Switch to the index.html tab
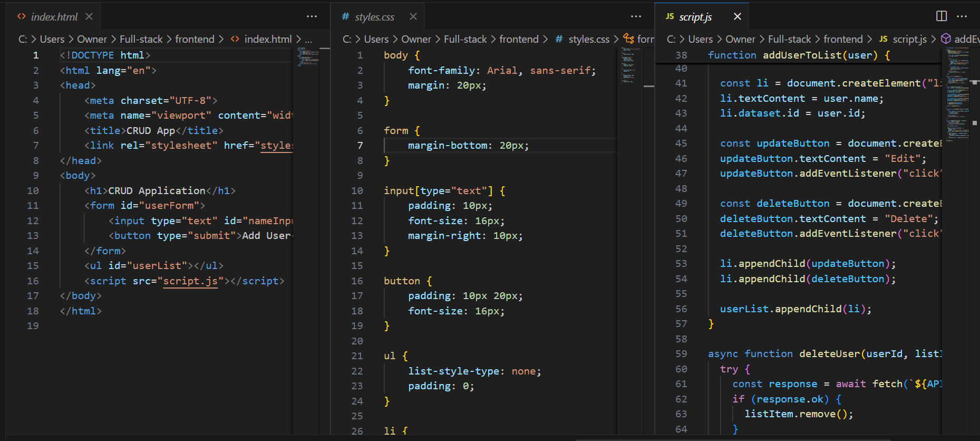 53,16
